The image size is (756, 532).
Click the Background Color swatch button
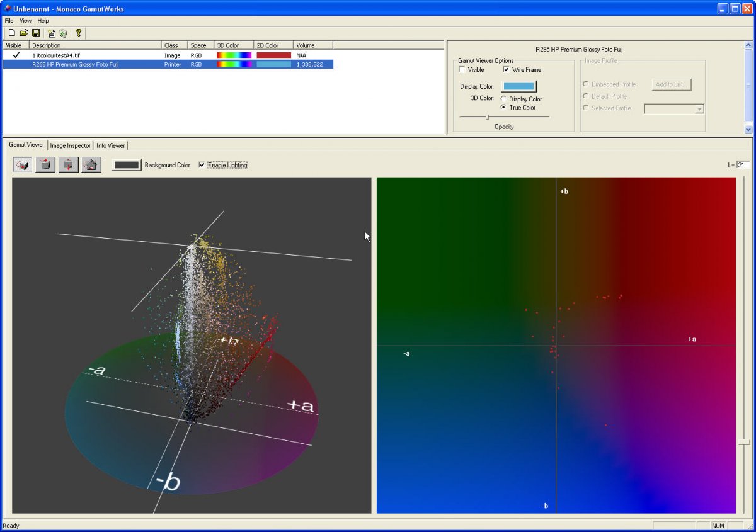126,165
